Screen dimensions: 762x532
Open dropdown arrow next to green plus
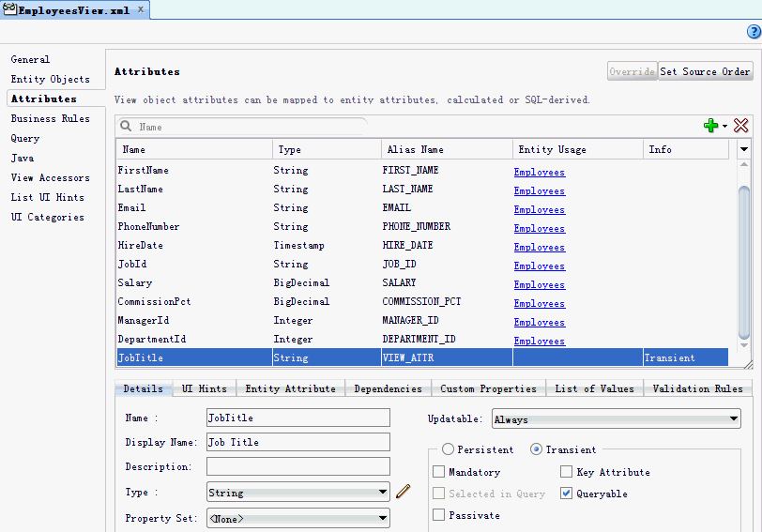click(724, 127)
